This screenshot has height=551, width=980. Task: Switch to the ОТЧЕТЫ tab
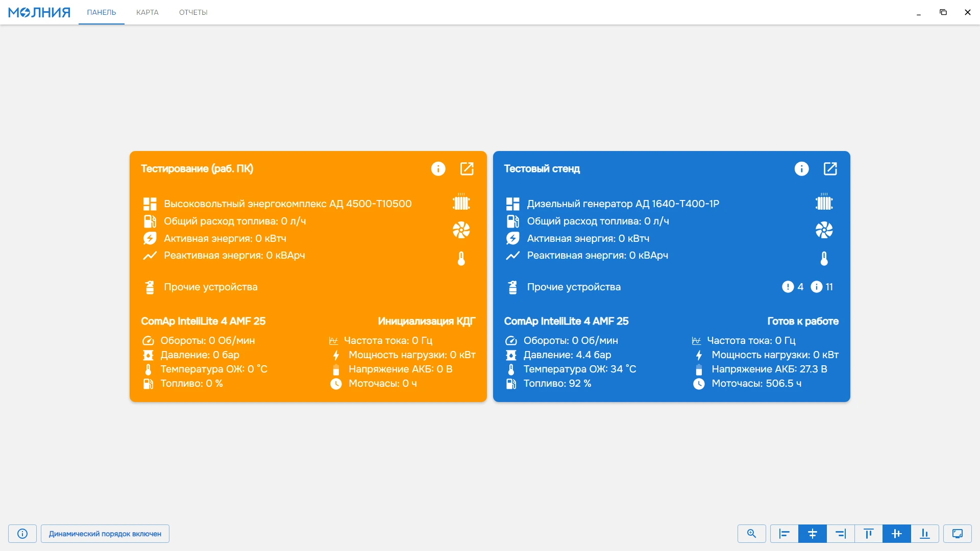click(193, 12)
